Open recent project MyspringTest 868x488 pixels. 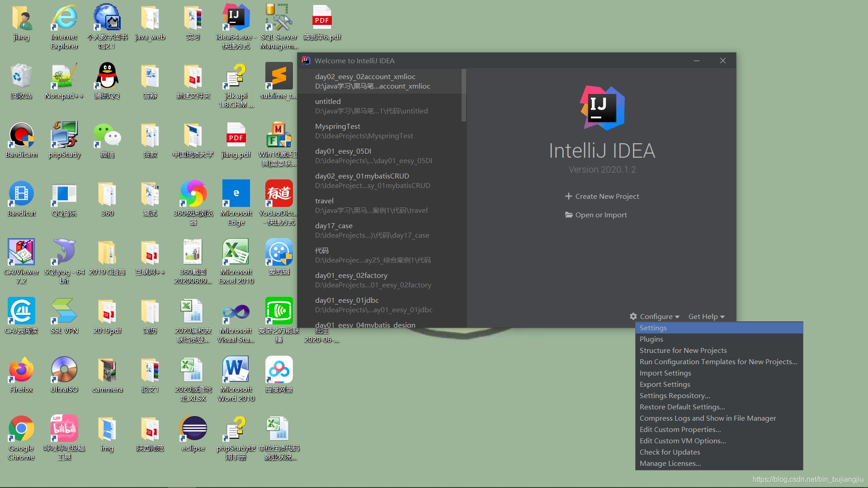(380, 131)
